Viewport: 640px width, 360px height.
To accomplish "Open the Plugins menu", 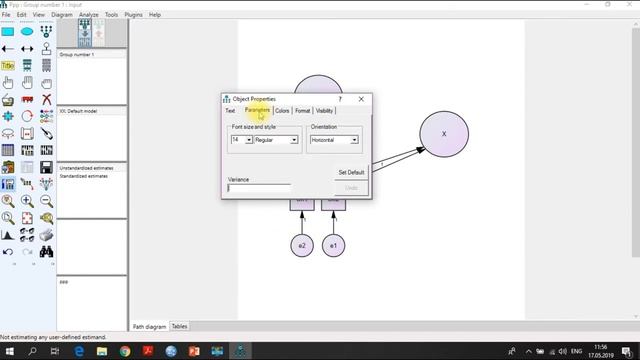I will pyautogui.click(x=133, y=15).
